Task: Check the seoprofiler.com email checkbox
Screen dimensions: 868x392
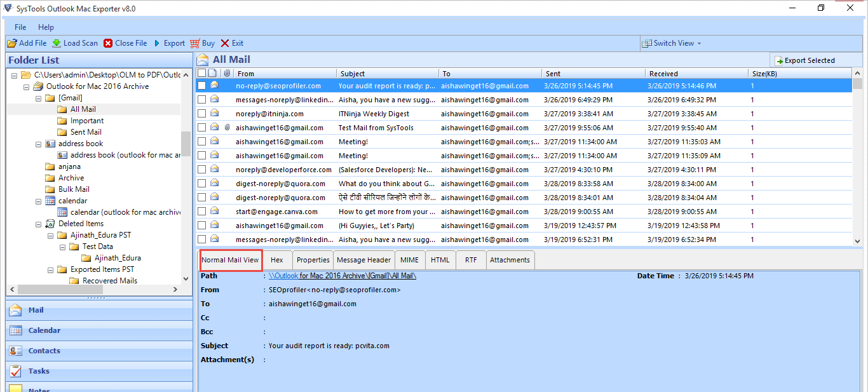Action: point(201,86)
